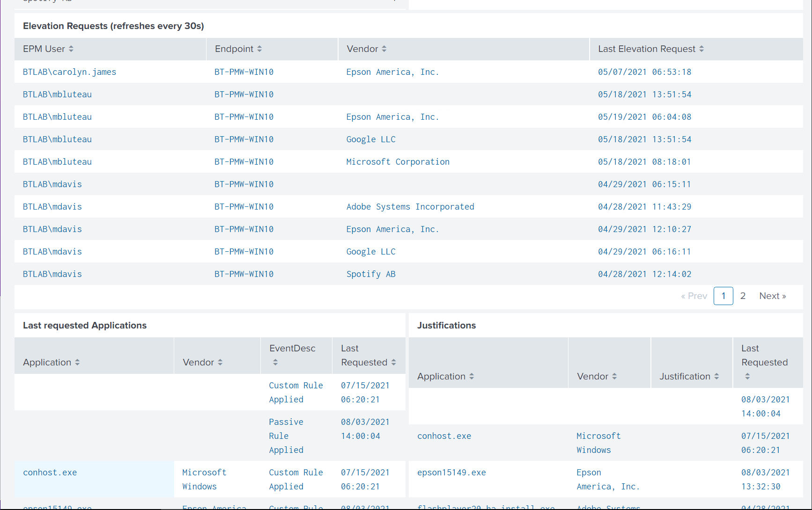This screenshot has width=812, height=510.
Task: Click Passive Rule Applied event description
Action: [286, 436]
